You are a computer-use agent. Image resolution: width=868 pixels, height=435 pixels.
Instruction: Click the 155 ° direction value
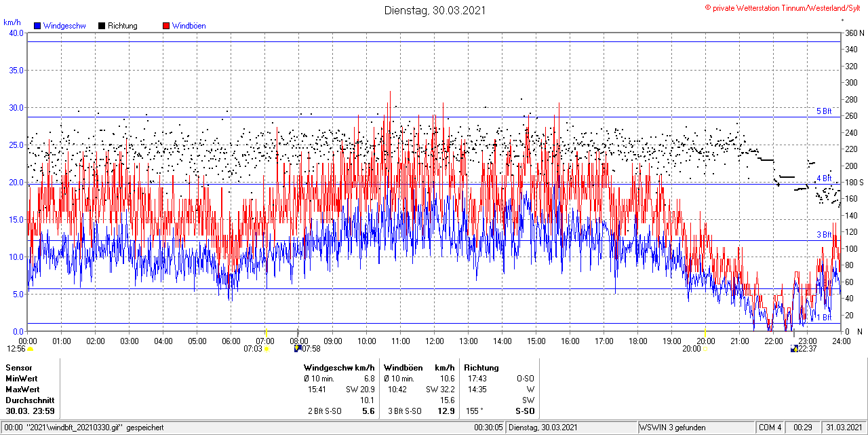point(475,411)
